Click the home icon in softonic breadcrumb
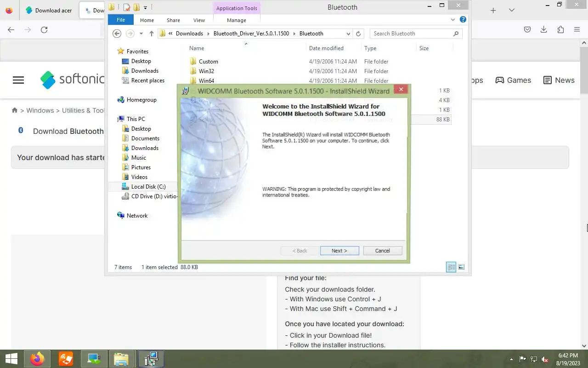 pos(15,110)
